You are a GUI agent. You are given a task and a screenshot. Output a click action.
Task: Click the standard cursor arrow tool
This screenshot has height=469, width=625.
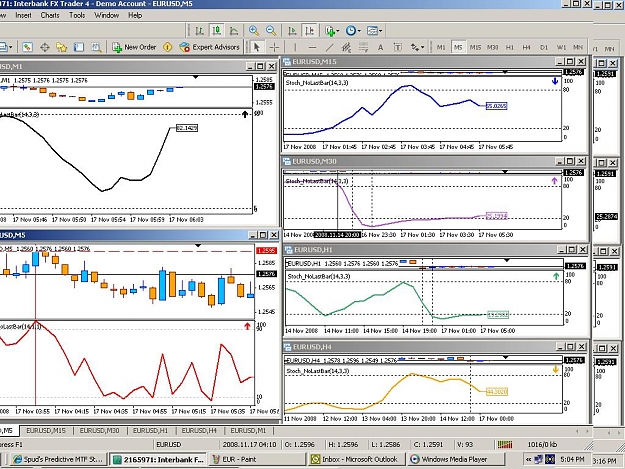[257, 47]
